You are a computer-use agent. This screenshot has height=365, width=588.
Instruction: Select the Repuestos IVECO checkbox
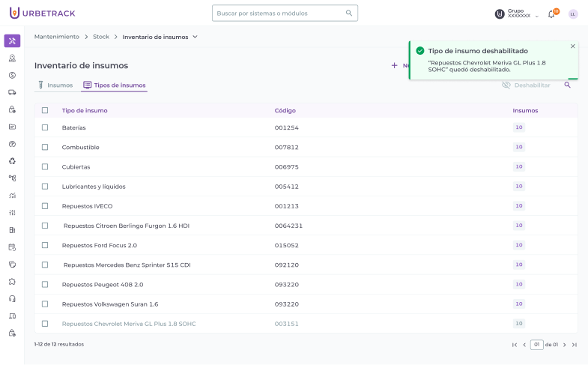(x=45, y=206)
